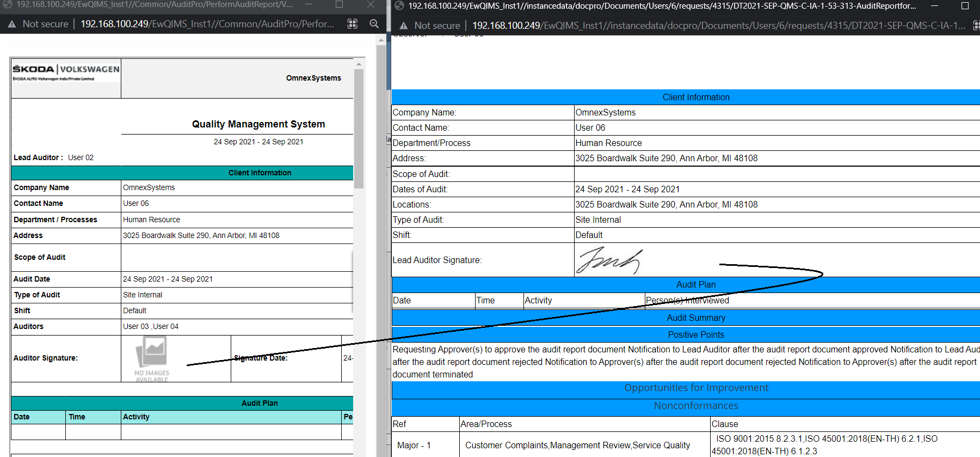This screenshot has width=980, height=457.
Task: Click the inner report scrollbar up arrow
Action: [359, 64]
